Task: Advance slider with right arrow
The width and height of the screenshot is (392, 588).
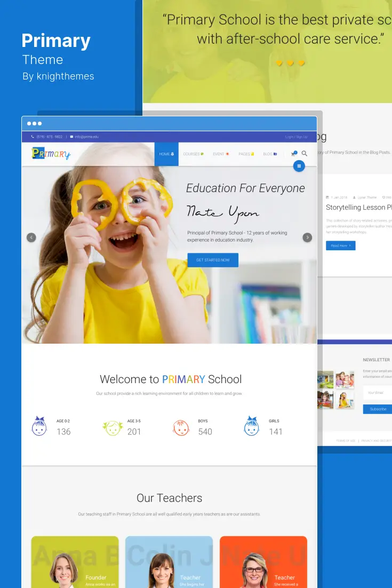Action: click(x=307, y=237)
